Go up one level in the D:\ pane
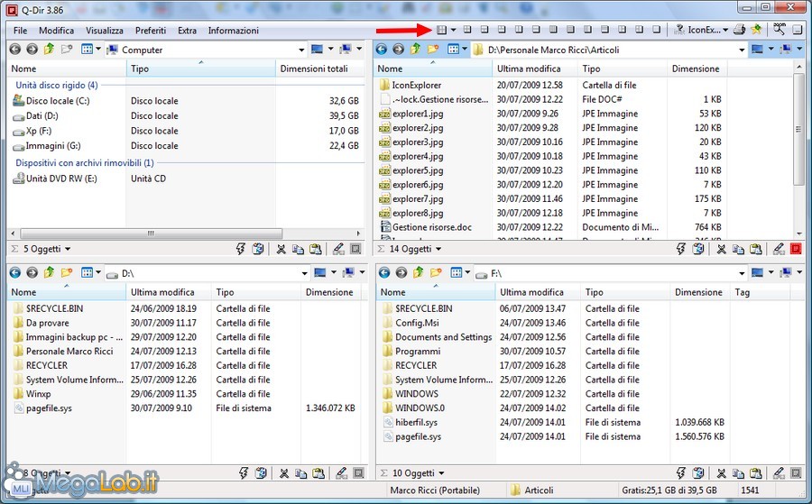 tap(49, 272)
